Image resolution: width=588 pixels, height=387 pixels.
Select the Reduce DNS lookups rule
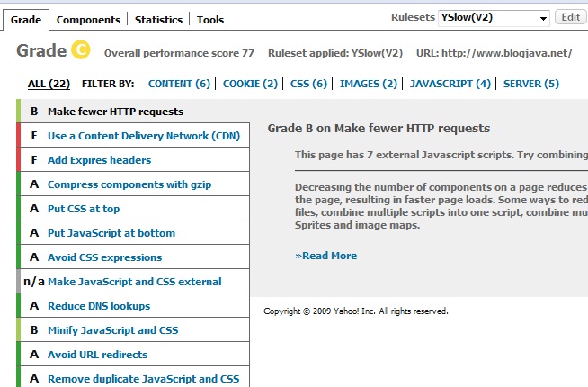point(99,306)
